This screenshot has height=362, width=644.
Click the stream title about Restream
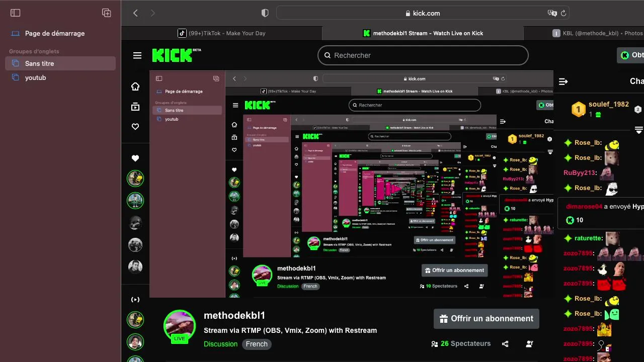coord(290,330)
